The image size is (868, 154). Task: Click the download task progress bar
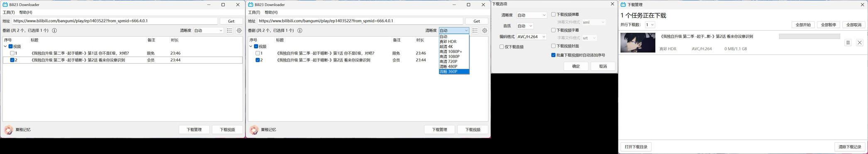pos(809,37)
